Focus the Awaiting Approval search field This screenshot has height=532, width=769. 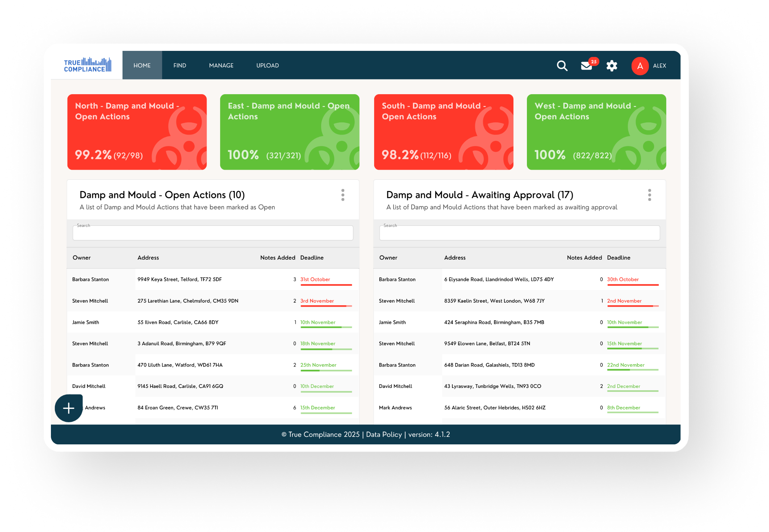(x=519, y=233)
